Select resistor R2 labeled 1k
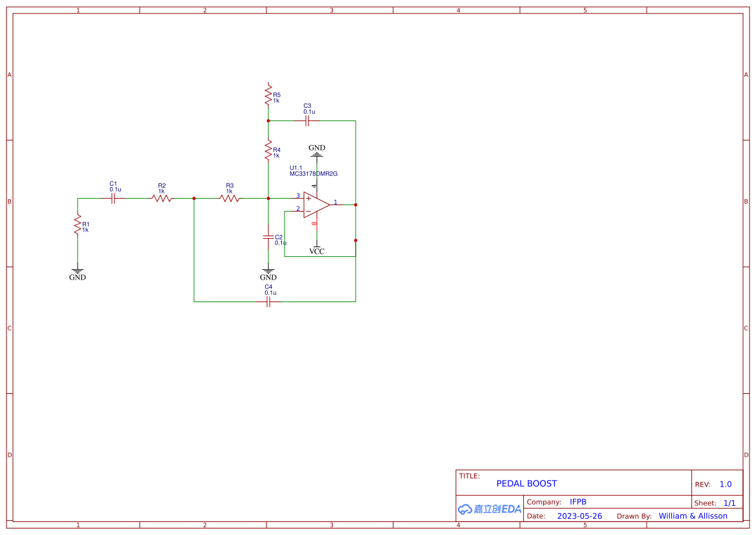Screen dimensions: 756x535 pos(162,198)
